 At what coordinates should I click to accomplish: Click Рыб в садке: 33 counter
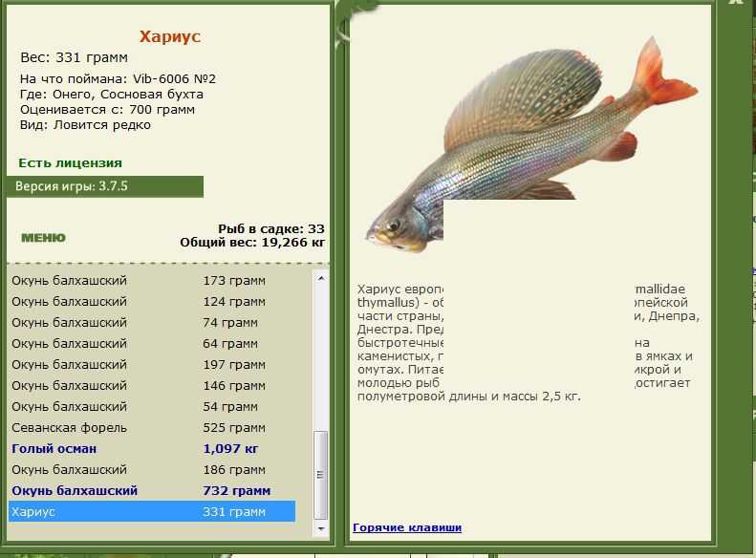click(x=271, y=229)
